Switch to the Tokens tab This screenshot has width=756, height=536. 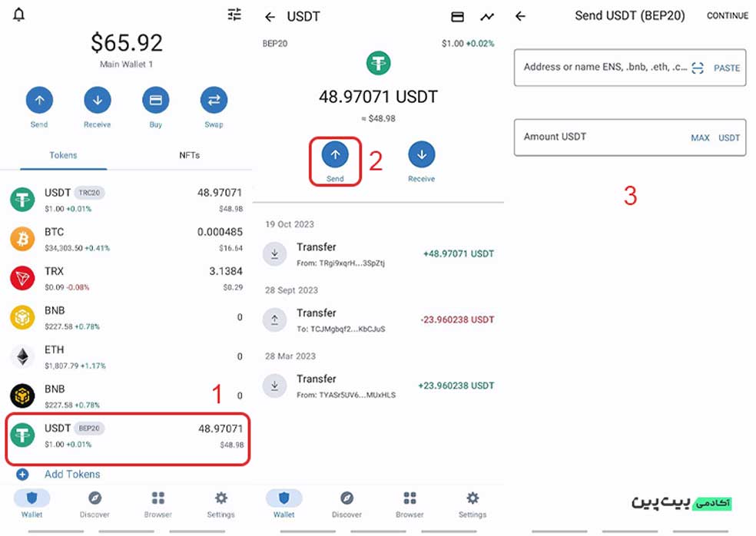pyautogui.click(x=63, y=155)
